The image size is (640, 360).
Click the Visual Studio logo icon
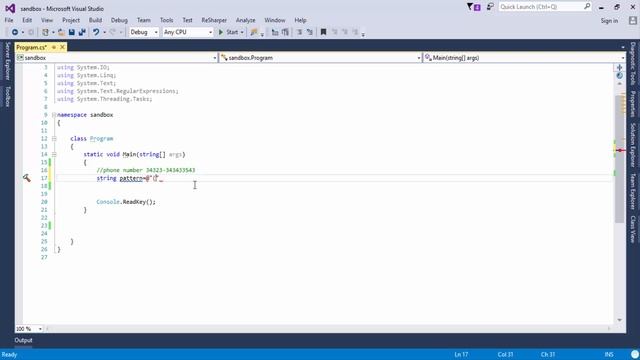click(10, 8)
